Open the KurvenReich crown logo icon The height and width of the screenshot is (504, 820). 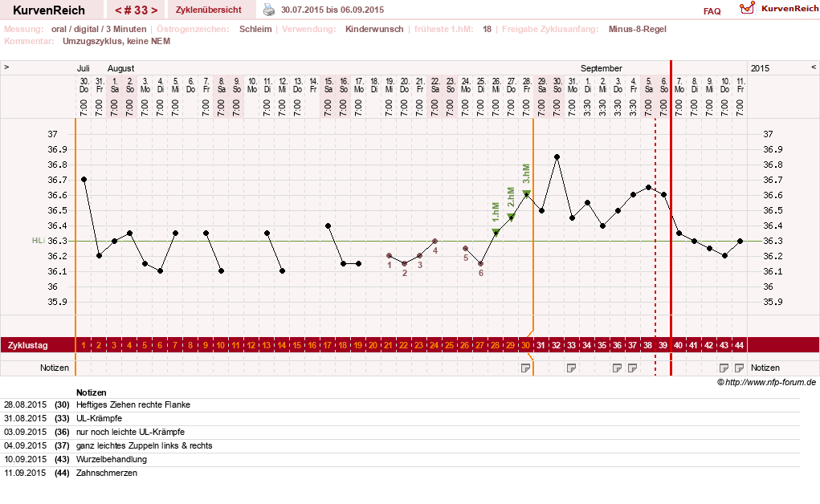747,8
